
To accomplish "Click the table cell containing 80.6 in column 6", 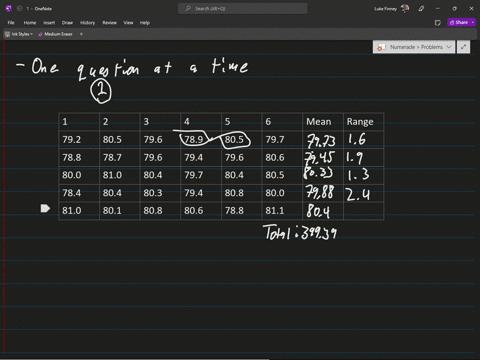I will (282, 157).
